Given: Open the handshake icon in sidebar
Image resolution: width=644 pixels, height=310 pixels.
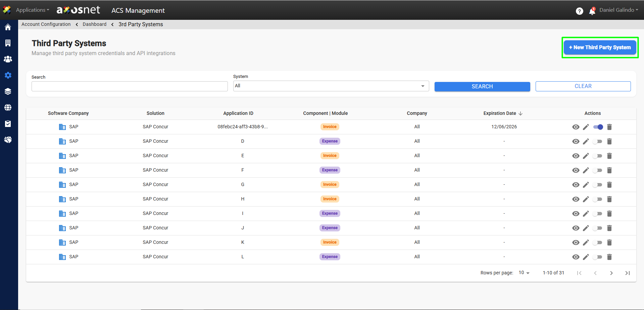Looking at the screenshot, I should tap(8, 140).
